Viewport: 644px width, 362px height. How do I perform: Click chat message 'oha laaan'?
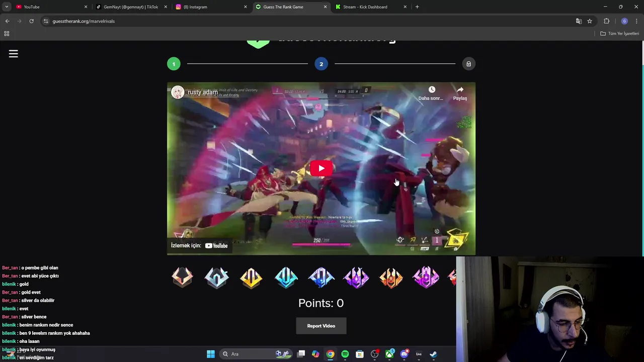[x=29, y=341]
